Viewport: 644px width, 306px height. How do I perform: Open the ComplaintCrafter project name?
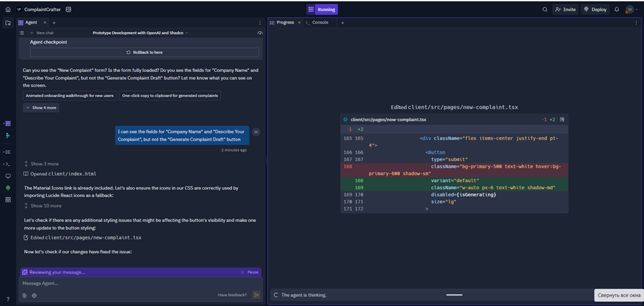click(x=43, y=9)
